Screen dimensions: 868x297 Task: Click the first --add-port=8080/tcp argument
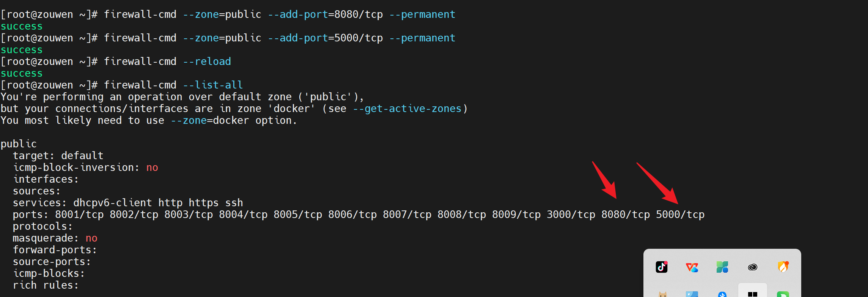(325, 14)
